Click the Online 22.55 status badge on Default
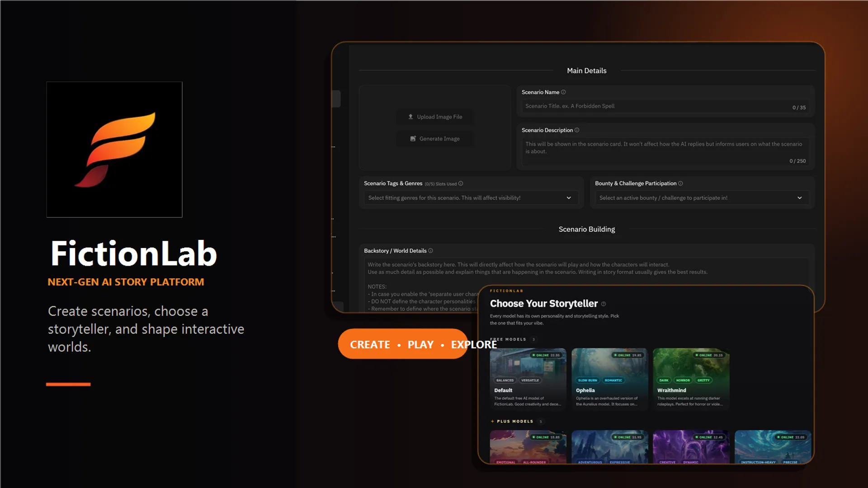The image size is (868, 488). 546,355
